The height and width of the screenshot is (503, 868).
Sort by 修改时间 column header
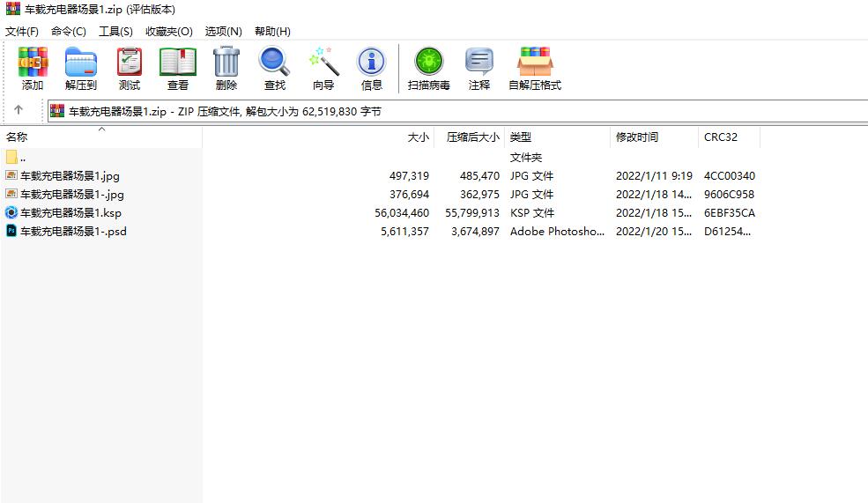point(654,137)
